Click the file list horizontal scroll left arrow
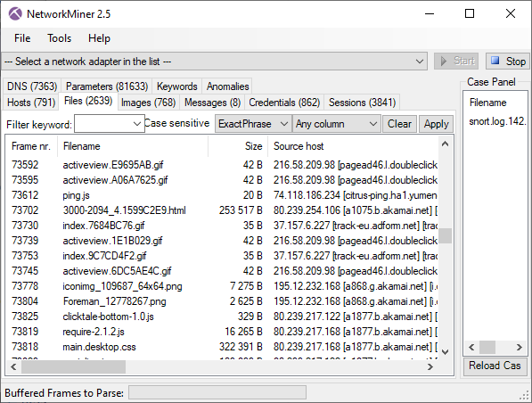The height and width of the screenshot is (403, 532). 13,367
